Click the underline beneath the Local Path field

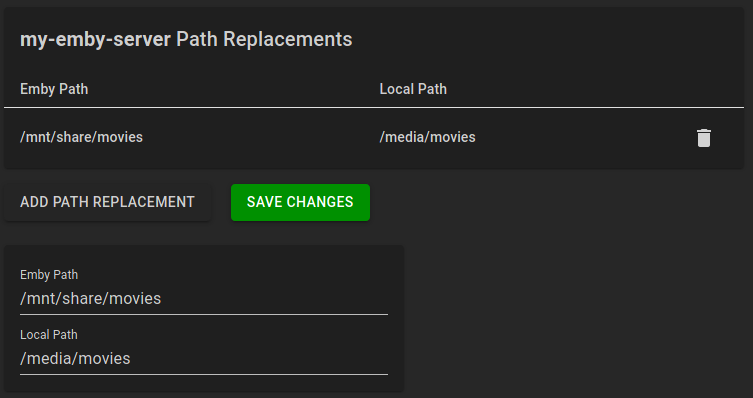[x=204, y=374]
